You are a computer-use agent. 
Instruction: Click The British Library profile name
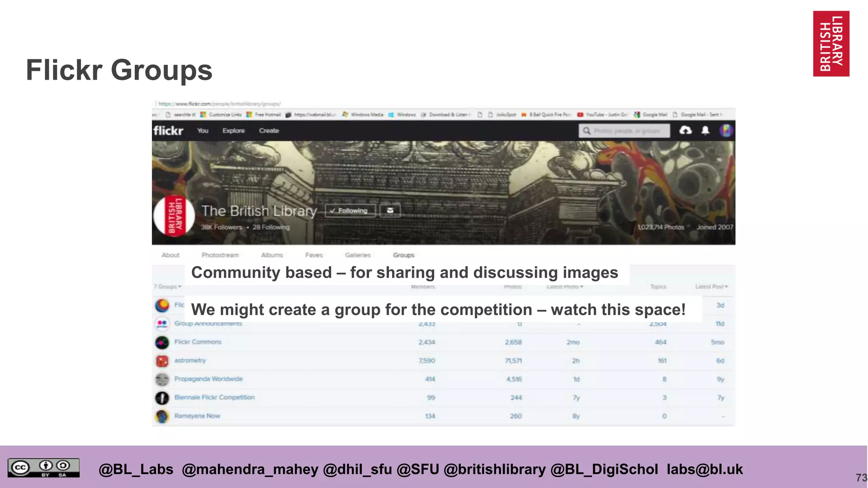(x=259, y=211)
